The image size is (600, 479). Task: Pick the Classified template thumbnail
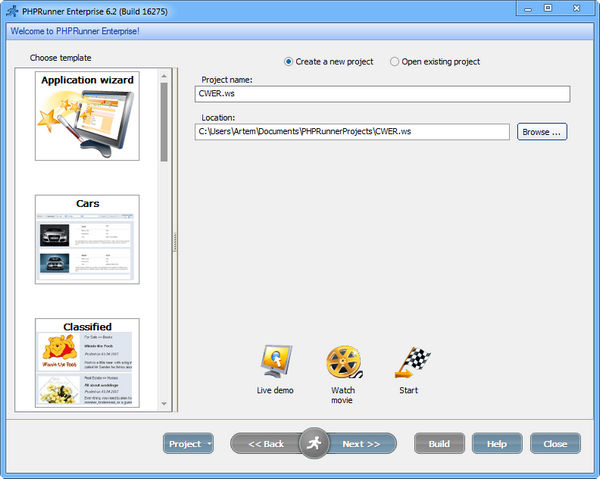pyautogui.click(x=87, y=362)
